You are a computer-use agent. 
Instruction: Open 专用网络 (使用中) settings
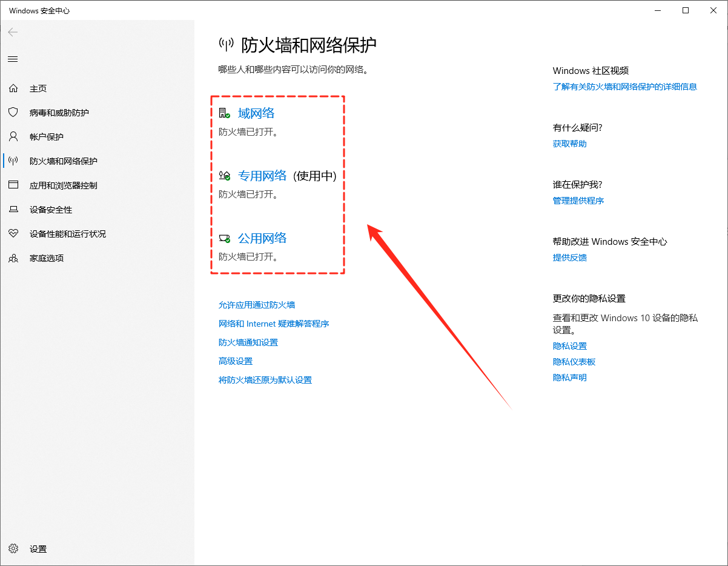click(x=262, y=175)
